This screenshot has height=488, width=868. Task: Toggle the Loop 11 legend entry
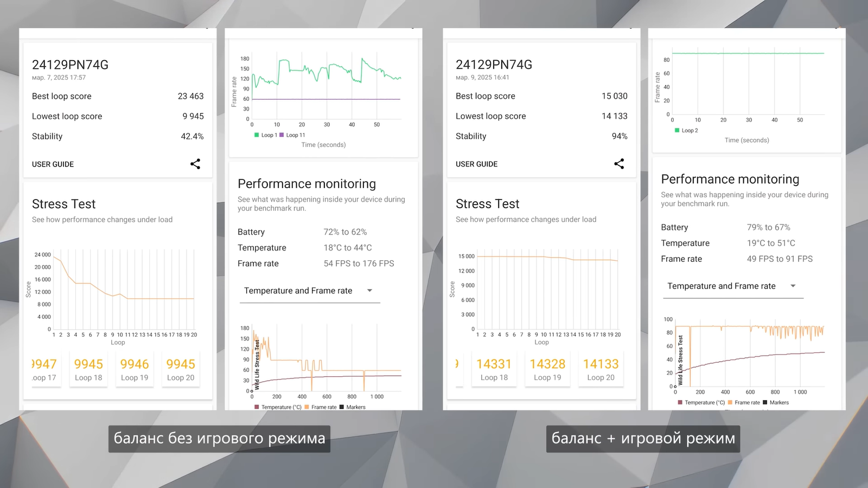point(292,135)
